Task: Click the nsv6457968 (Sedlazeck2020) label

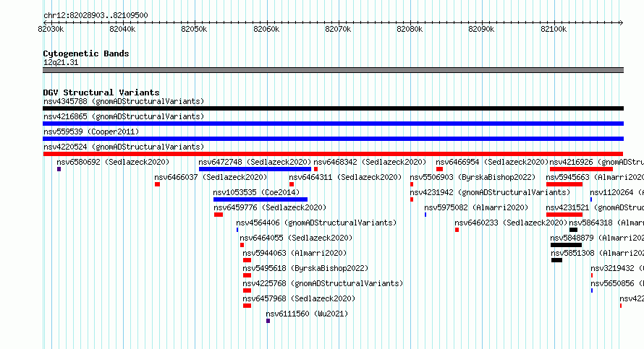Action: pyautogui.click(x=299, y=298)
